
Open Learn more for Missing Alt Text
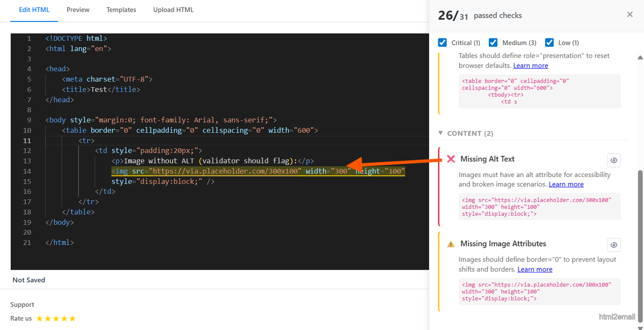point(566,184)
